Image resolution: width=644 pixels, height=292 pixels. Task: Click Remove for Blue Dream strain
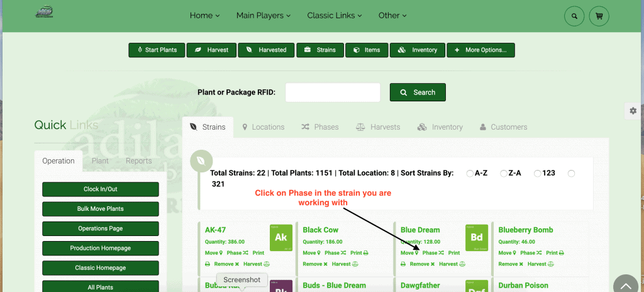coord(422,264)
